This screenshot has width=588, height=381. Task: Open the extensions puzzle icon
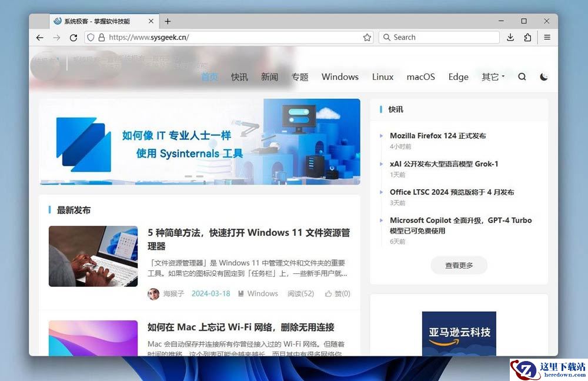pos(527,38)
